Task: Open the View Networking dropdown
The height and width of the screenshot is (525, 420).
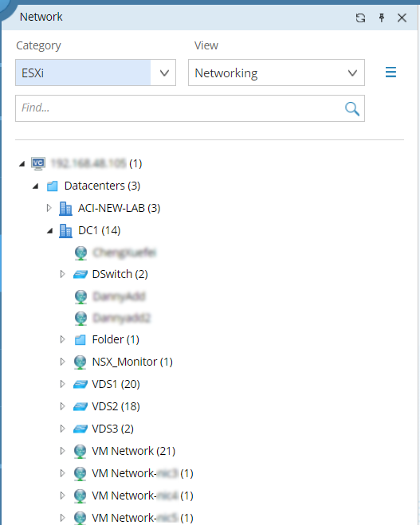Action: tap(277, 72)
